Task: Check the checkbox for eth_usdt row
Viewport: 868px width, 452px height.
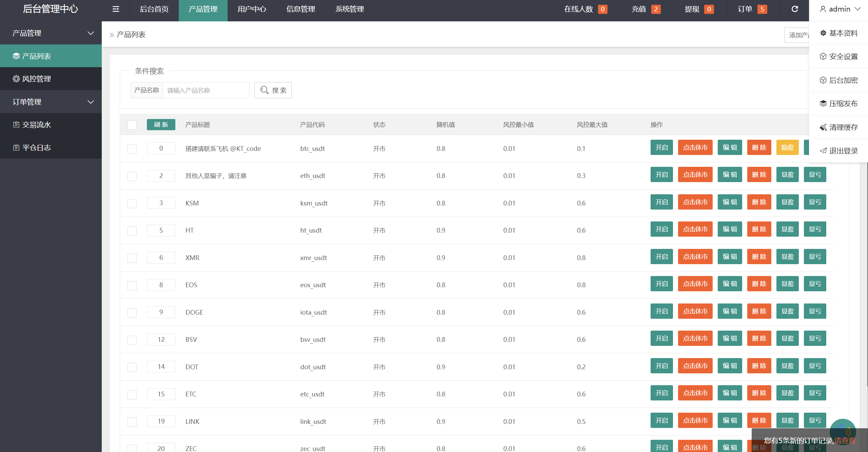Action: tap(132, 176)
